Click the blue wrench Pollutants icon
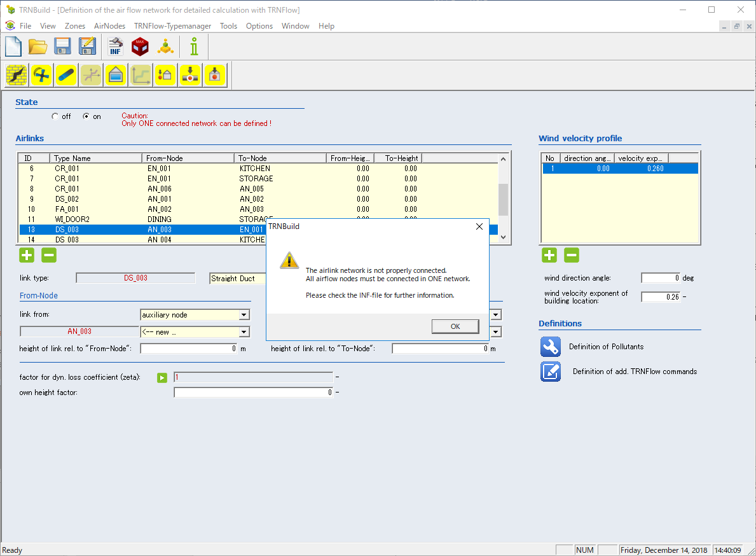 pos(551,347)
